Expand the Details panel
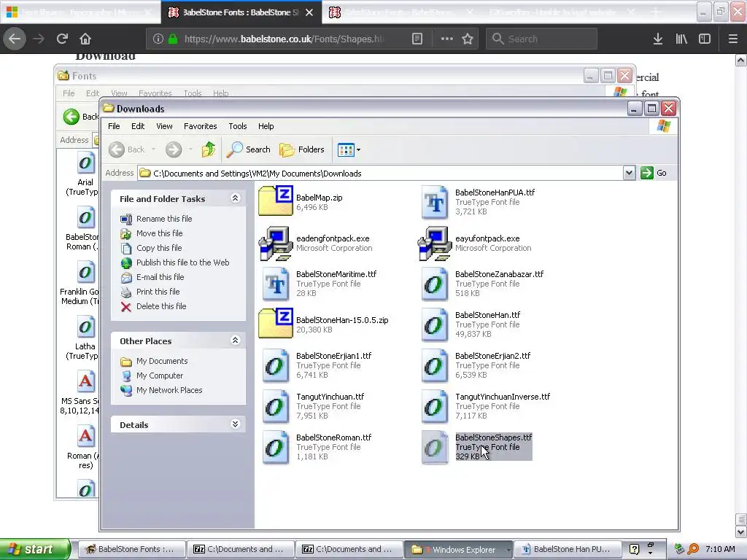This screenshot has height=560, width=747. pyautogui.click(x=236, y=424)
